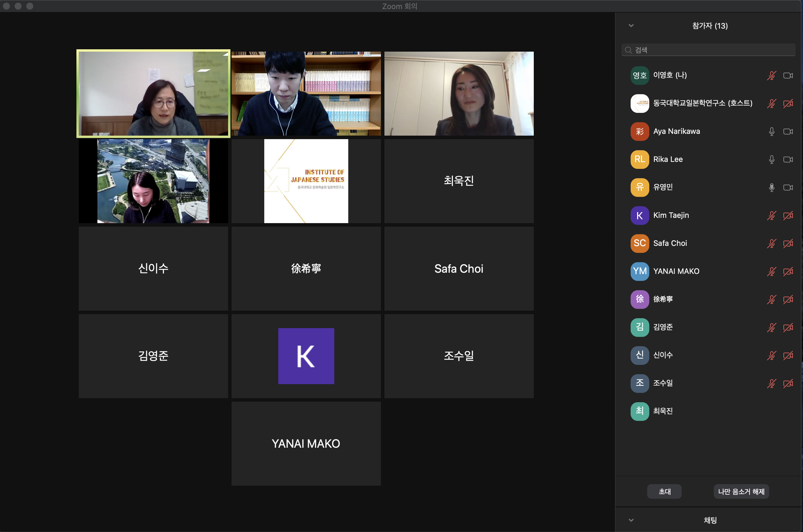Click the search magnifier icon in participants panel
803x532 pixels.
click(x=628, y=50)
